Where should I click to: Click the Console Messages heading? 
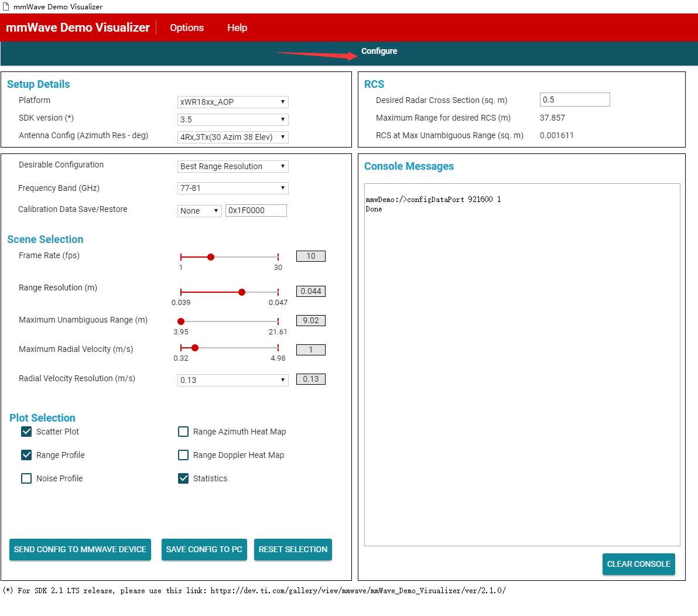coord(409,166)
